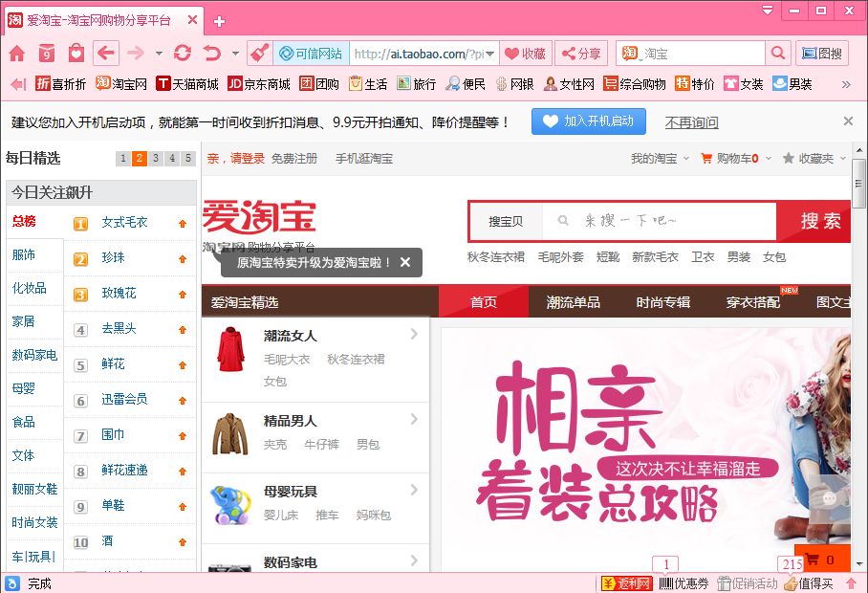Expand the 精品男人 category arrow
Screen dimensions: 868x593
pos(414,419)
